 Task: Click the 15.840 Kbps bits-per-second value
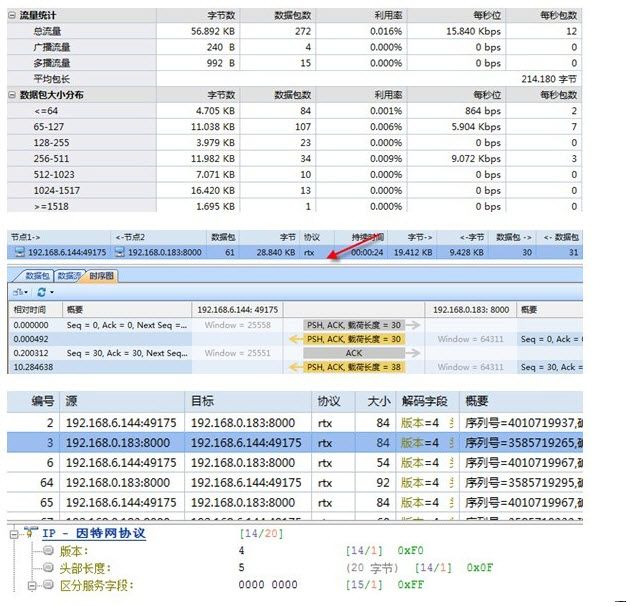[x=473, y=31]
